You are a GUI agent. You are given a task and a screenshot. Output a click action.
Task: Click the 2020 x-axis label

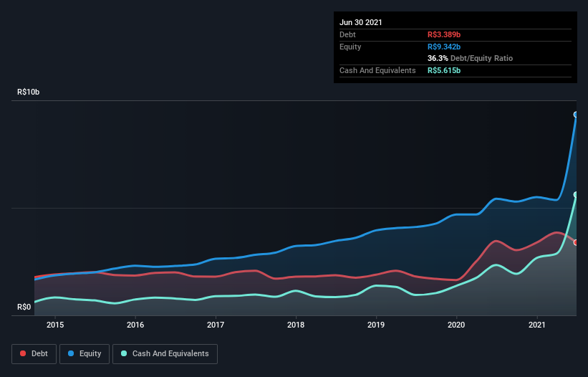(x=456, y=325)
